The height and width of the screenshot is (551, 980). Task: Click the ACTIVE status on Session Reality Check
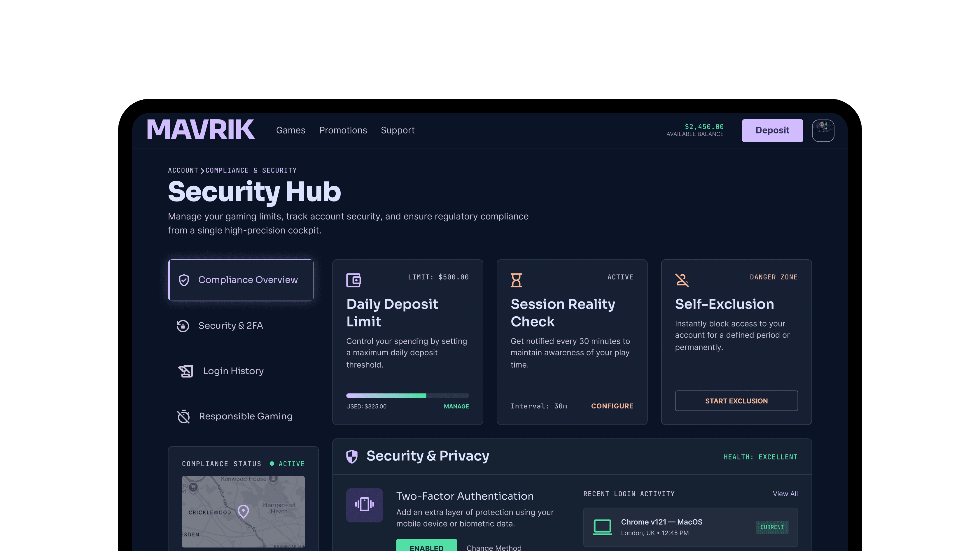pos(620,277)
